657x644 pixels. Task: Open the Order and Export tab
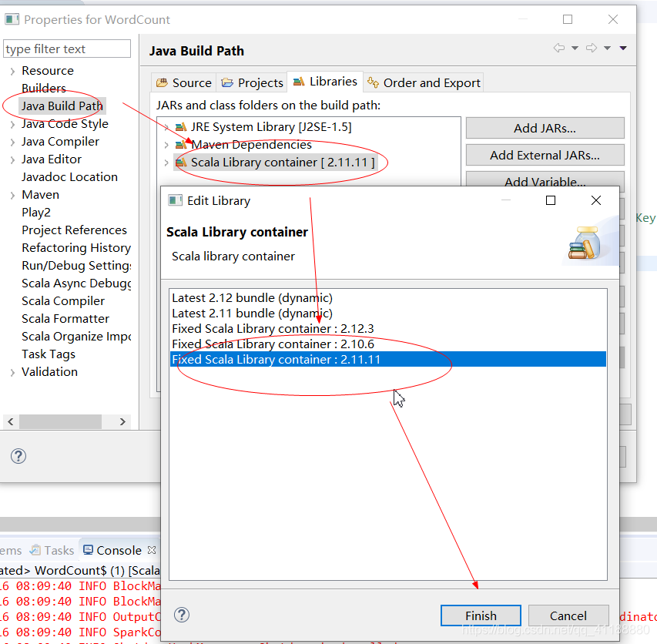pyautogui.click(x=424, y=82)
